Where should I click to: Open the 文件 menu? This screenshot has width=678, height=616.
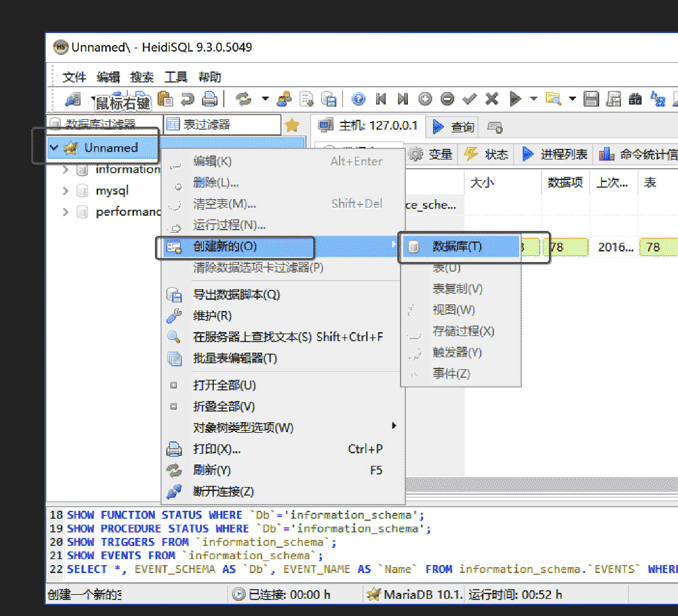point(74,77)
